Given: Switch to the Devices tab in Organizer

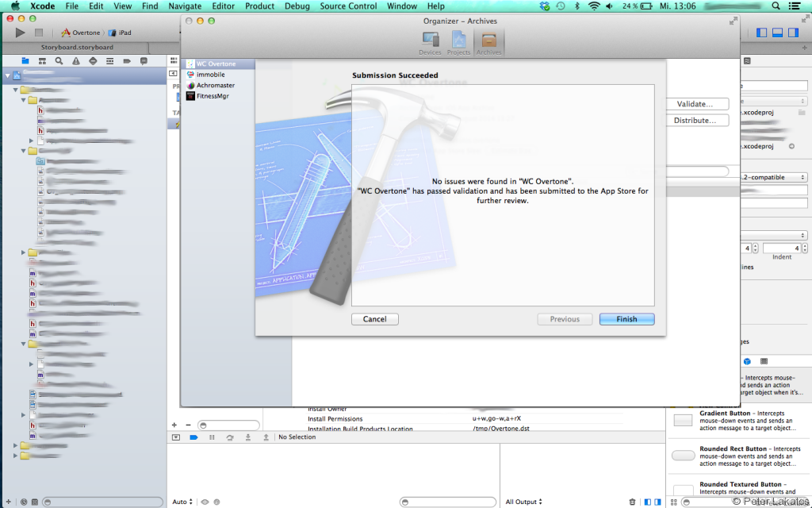Looking at the screenshot, I should (x=430, y=44).
